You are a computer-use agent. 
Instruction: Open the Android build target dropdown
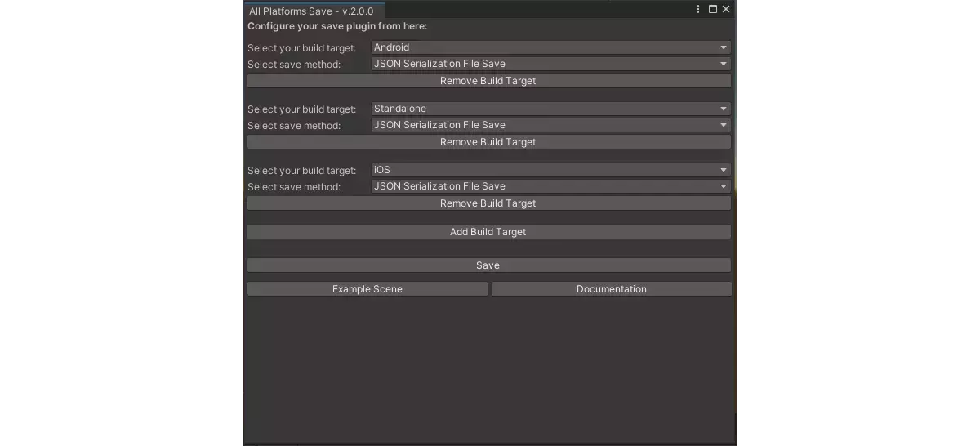[x=550, y=47]
